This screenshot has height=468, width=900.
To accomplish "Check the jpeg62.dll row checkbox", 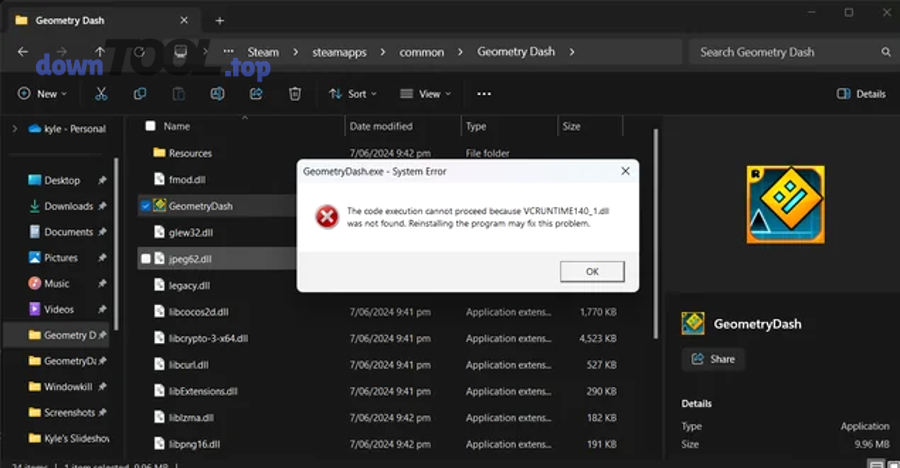I will coord(146,259).
